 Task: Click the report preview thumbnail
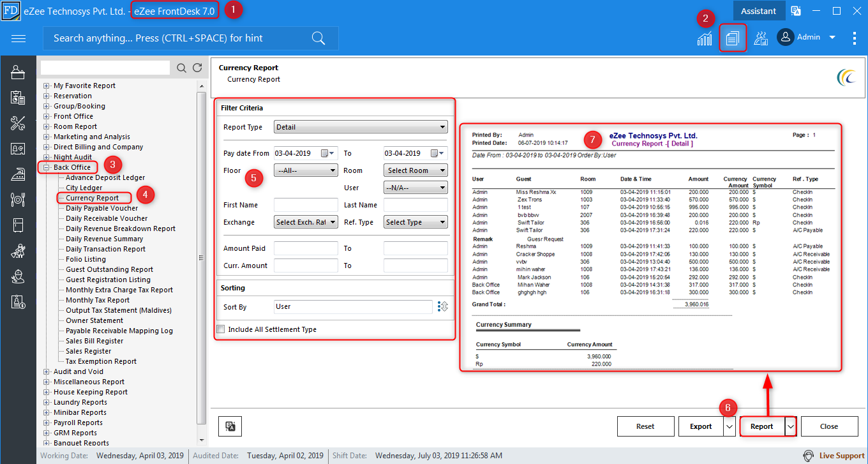pos(651,248)
